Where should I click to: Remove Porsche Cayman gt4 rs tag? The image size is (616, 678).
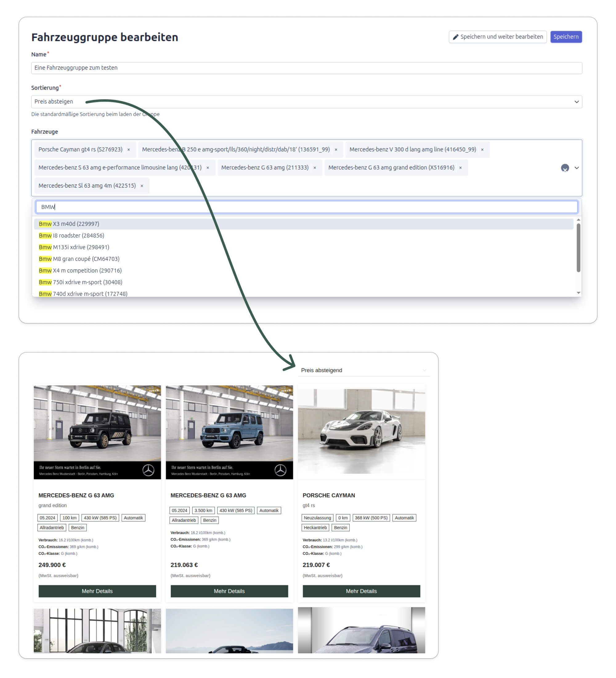(129, 150)
